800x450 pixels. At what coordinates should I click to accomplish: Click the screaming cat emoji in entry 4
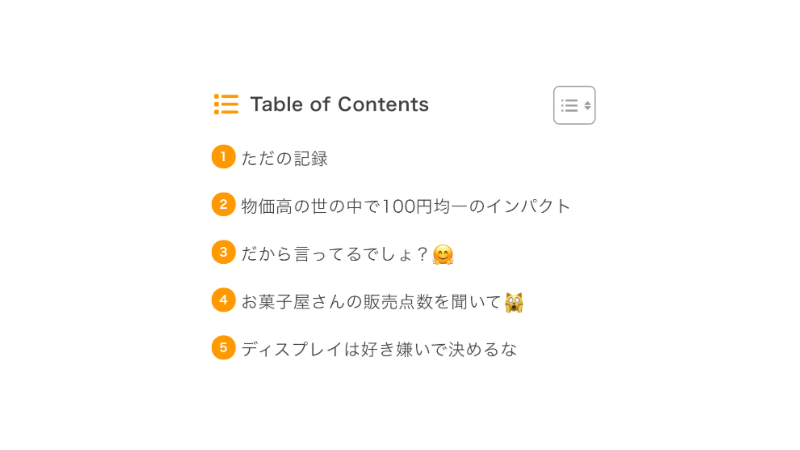[514, 302]
